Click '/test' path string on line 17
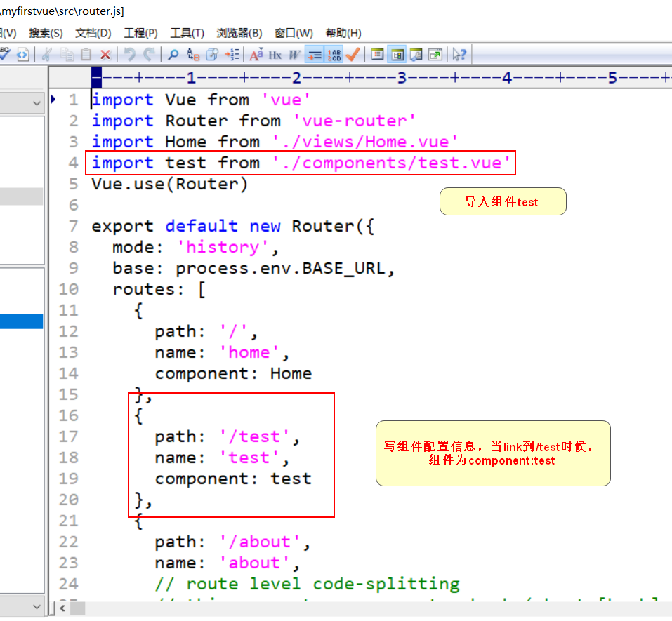 click(254, 436)
